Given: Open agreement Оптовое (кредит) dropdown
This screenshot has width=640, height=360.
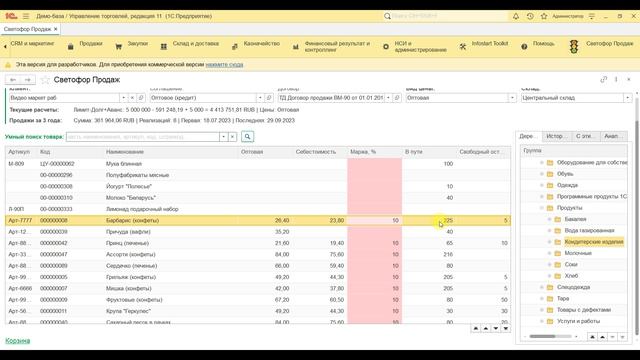Looking at the screenshot, I should pyautogui.click(x=260, y=98).
